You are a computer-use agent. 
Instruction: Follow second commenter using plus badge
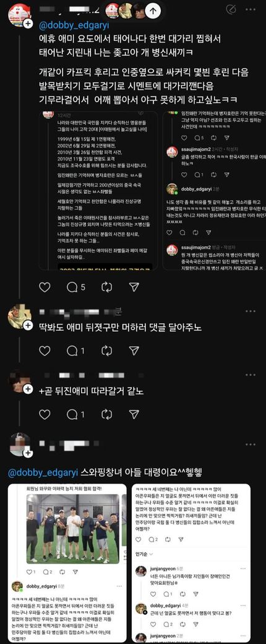click(28, 325)
